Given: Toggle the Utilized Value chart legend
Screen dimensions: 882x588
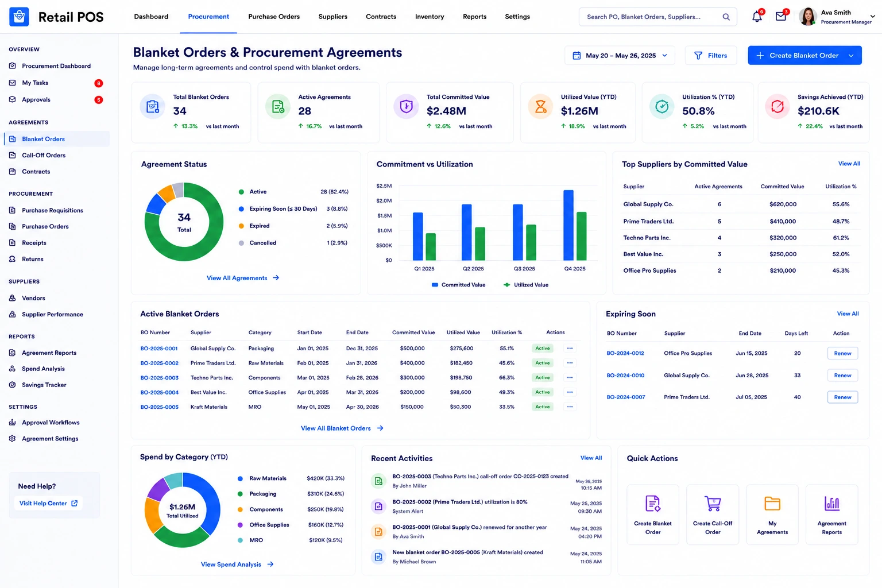Looking at the screenshot, I should (526, 285).
